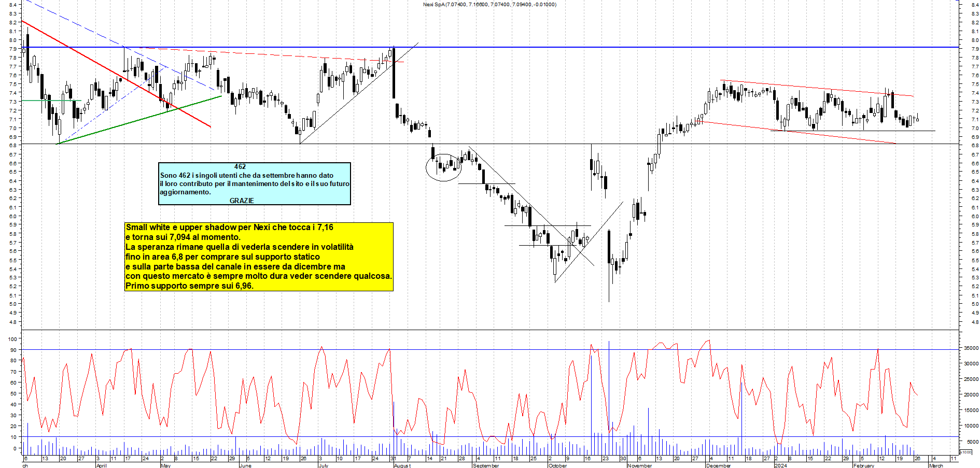Click "fino in area 6,8 per comprare" line
980x468 pixels.
[x=222, y=257]
